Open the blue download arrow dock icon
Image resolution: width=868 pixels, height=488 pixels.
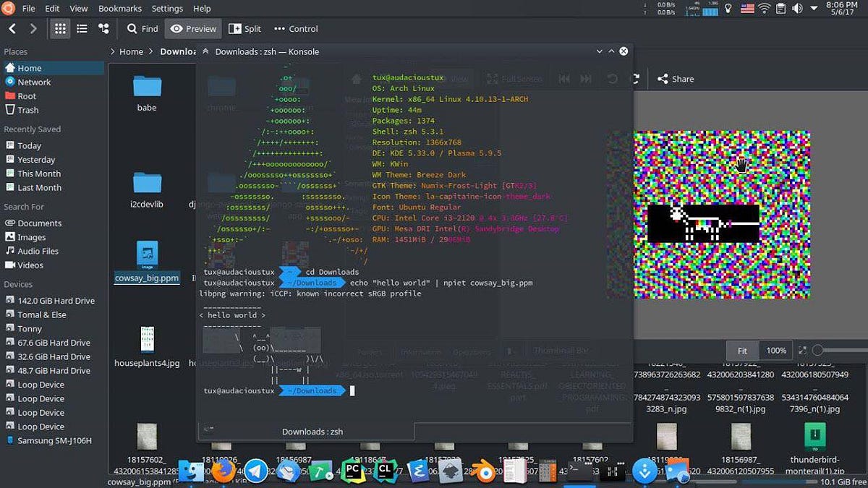click(644, 471)
